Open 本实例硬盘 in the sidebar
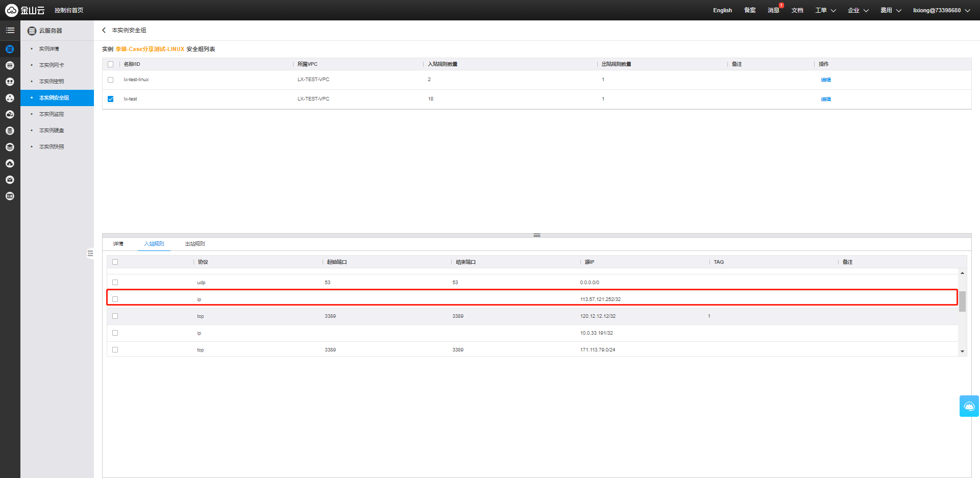The image size is (980, 478). point(52,131)
